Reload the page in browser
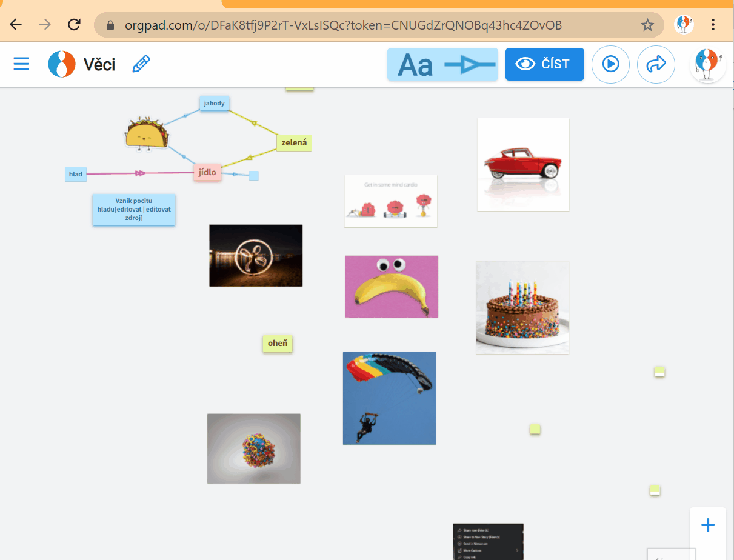The width and height of the screenshot is (734, 560). click(74, 25)
